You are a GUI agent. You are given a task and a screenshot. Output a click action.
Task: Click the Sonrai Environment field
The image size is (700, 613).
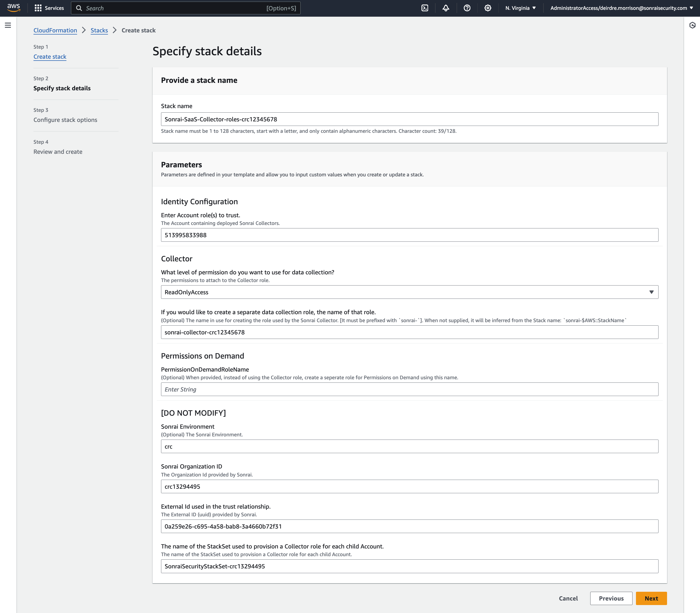tap(409, 446)
